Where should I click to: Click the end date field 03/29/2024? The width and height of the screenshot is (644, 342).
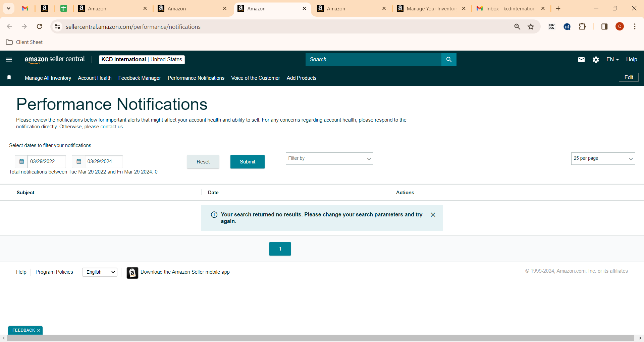click(x=104, y=161)
